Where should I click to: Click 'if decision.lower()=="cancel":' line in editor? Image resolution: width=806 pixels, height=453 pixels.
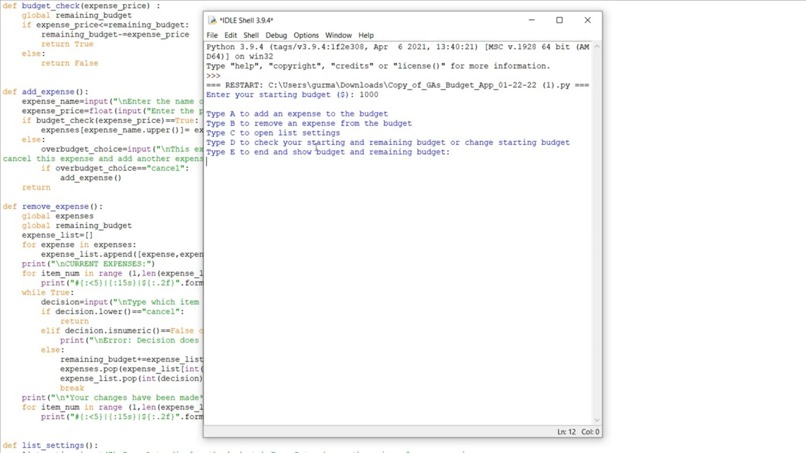click(113, 312)
